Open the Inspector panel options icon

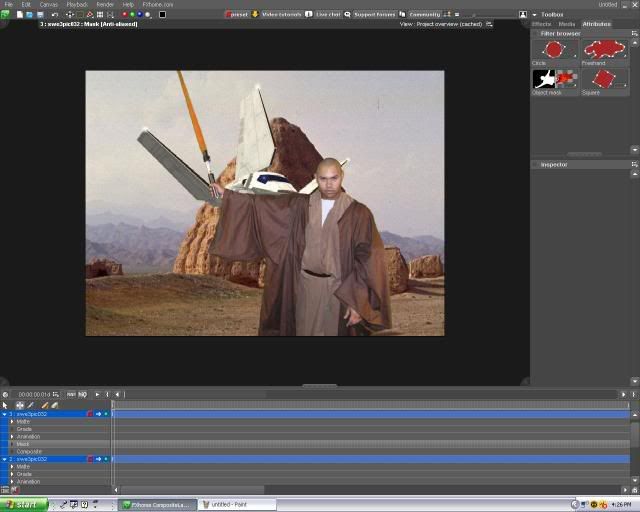click(x=634, y=164)
